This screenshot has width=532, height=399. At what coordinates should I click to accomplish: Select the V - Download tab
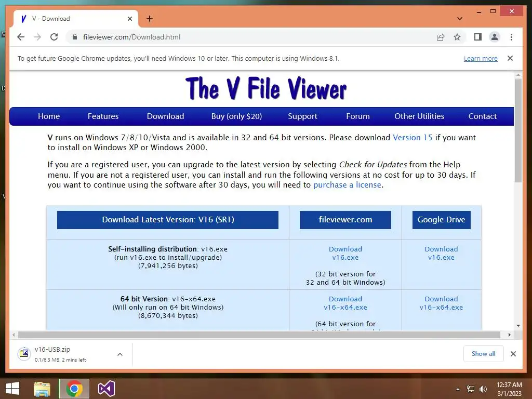(76, 19)
